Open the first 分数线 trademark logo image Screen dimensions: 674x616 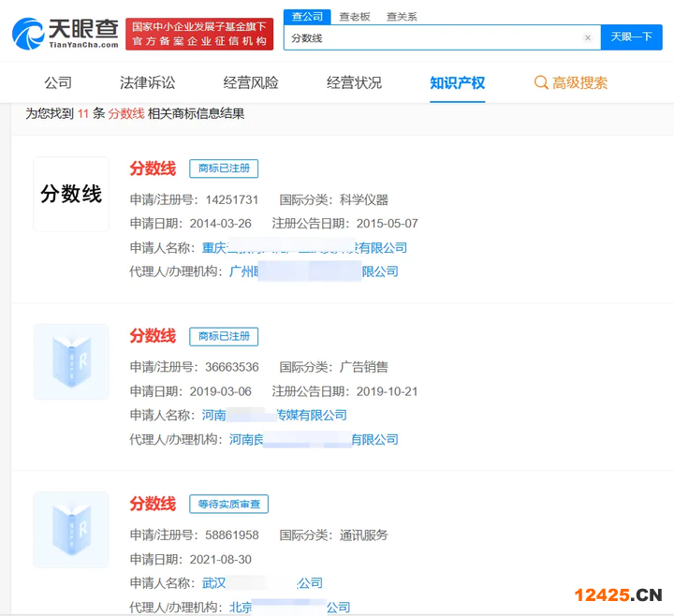click(71, 194)
